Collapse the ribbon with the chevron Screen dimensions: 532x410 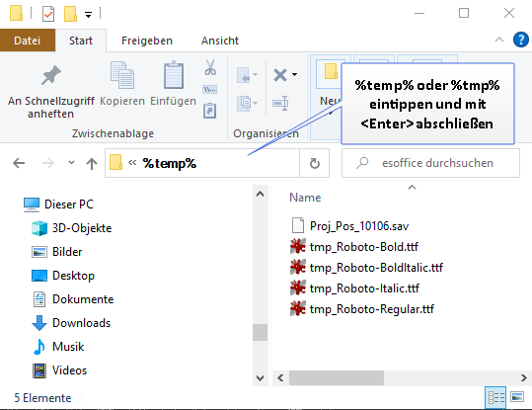(x=499, y=40)
